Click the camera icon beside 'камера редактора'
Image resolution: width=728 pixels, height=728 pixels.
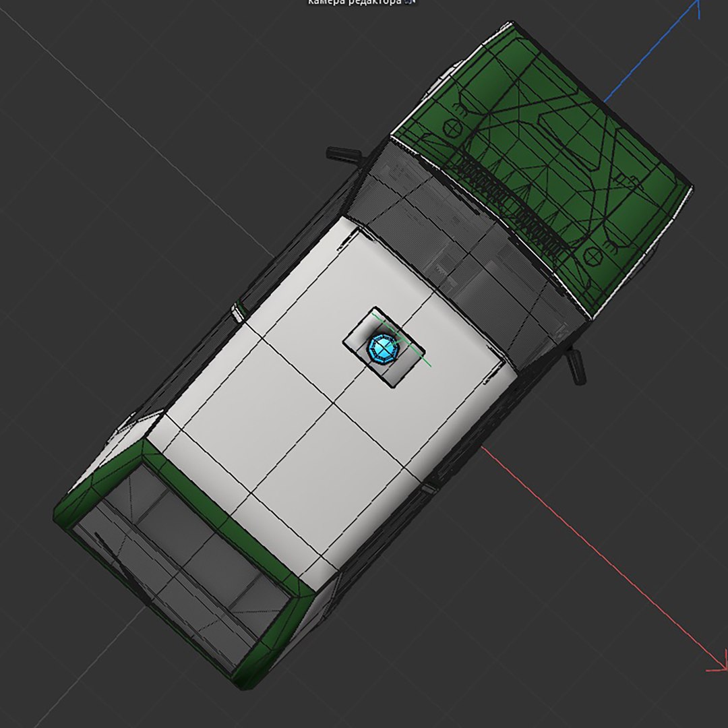click(x=410, y=2)
